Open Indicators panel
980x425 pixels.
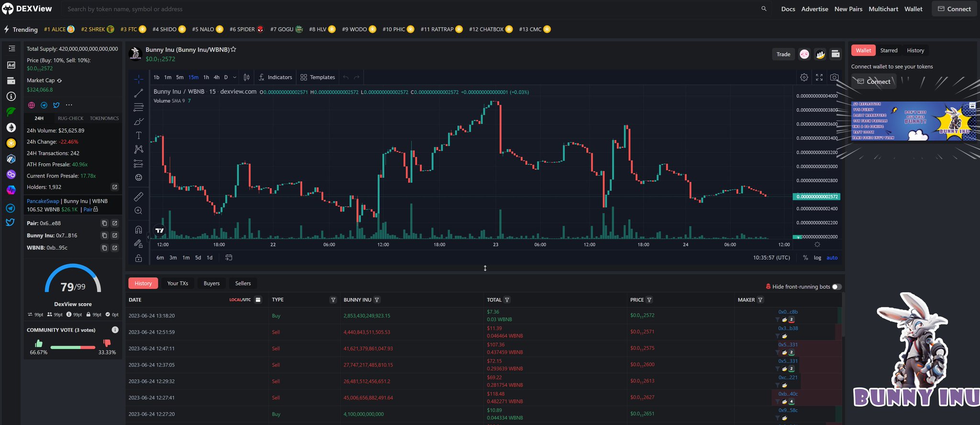[276, 77]
